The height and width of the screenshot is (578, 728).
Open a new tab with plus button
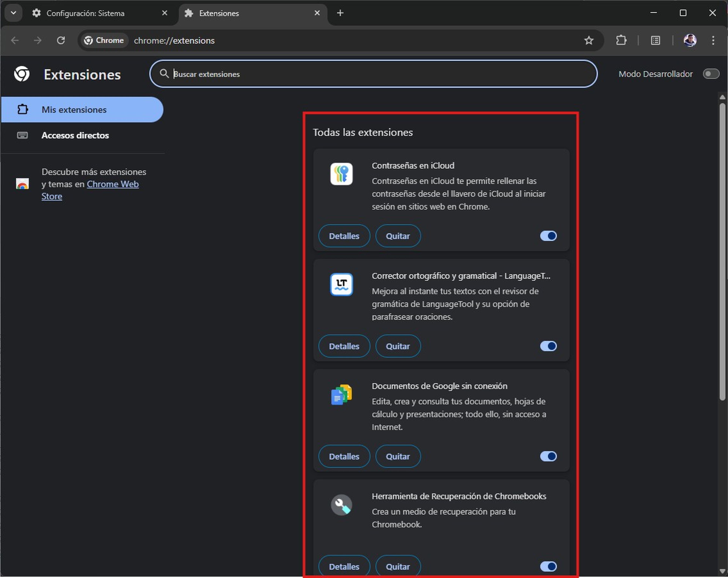tap(340, 13)
